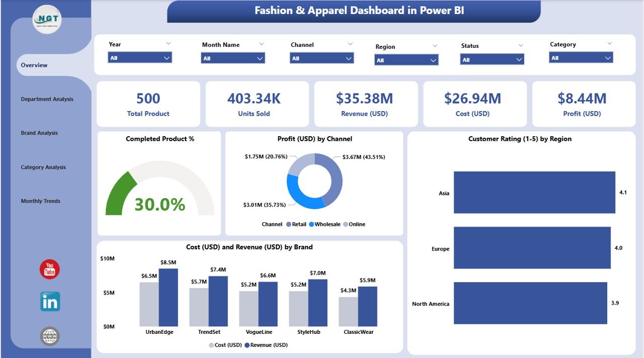Click the Wholesale legend marker
644x358 pixels.
click(x=311, y=224)
